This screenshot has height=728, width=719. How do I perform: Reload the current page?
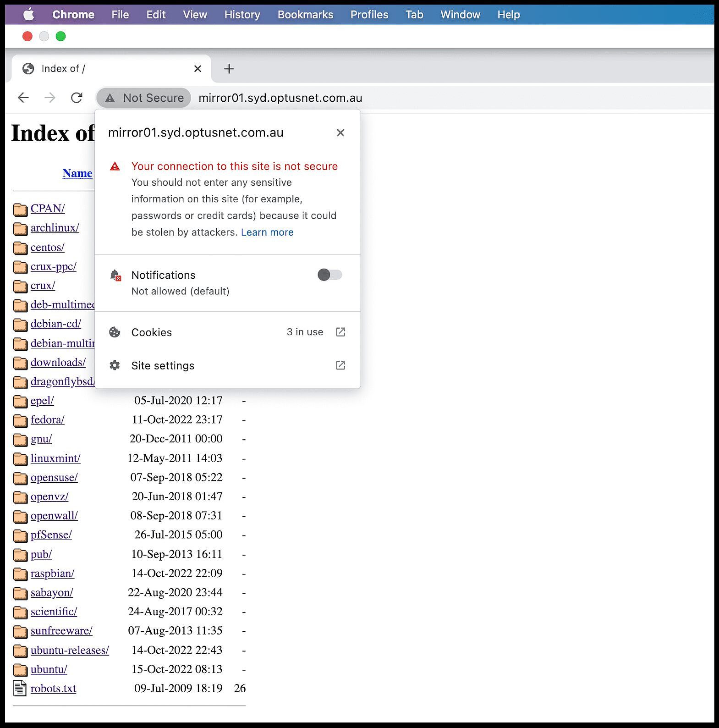77,98
